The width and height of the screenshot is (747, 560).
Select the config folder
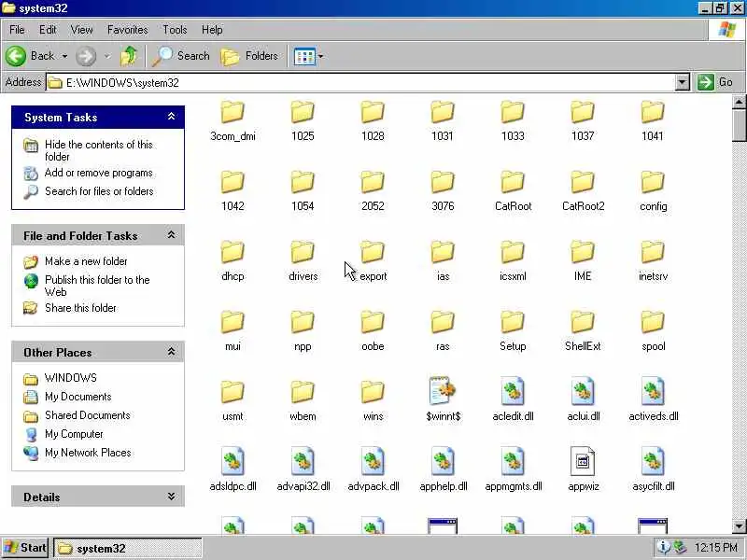coord(653,192)
